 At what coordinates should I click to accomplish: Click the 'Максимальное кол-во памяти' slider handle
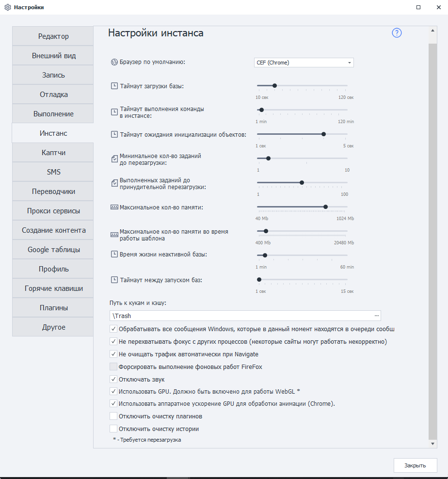tap(325, 207)
